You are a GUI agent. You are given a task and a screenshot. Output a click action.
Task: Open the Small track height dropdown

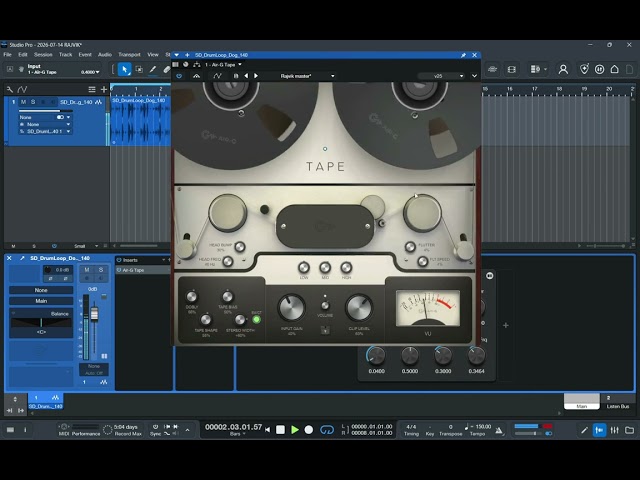click(x=86, y=246)
